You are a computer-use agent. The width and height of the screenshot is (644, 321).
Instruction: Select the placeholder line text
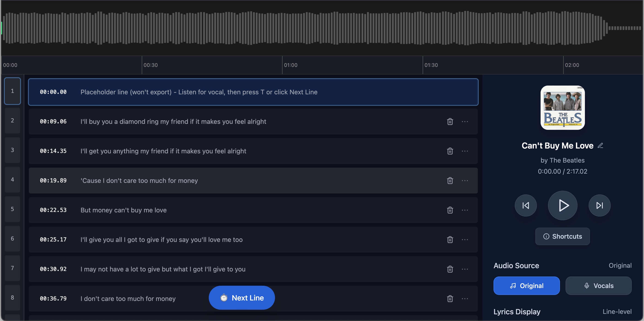click(x=199, y=92)
